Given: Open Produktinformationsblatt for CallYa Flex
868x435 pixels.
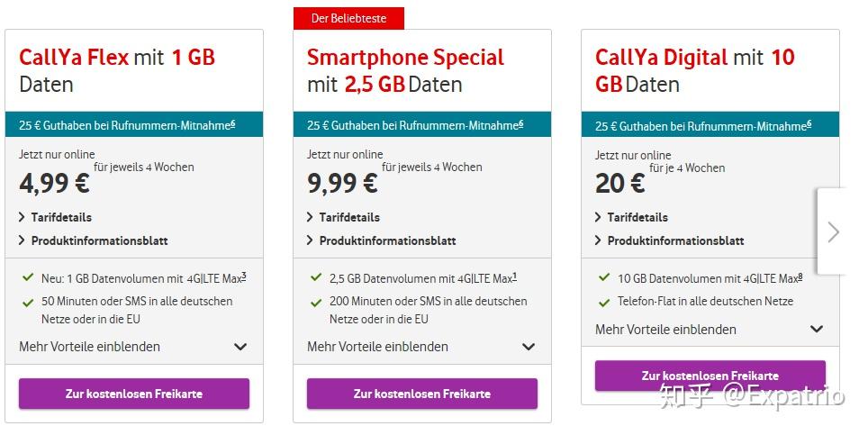Looking at the screenshot, I should (x=99, y=240).
